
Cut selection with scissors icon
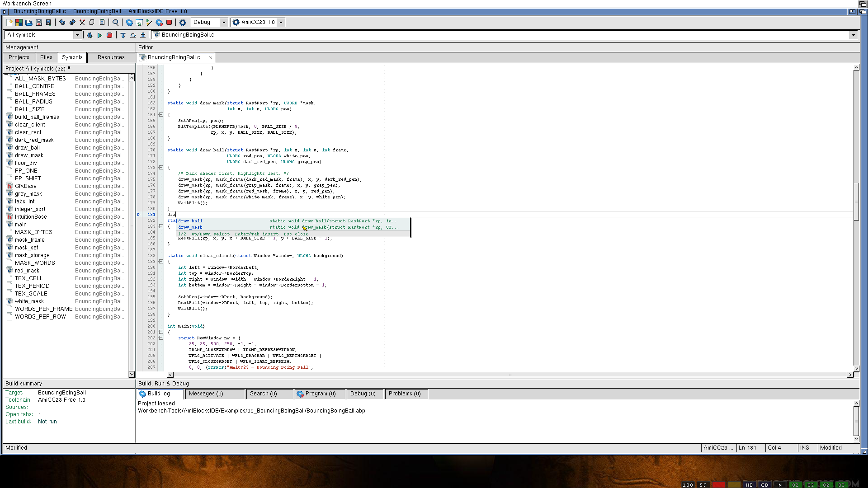tap(82, 22)
